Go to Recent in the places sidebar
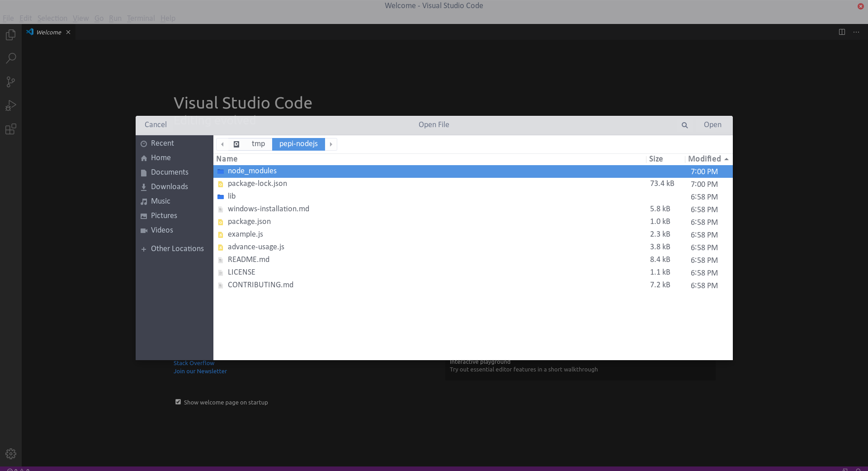 coord(174,143)
